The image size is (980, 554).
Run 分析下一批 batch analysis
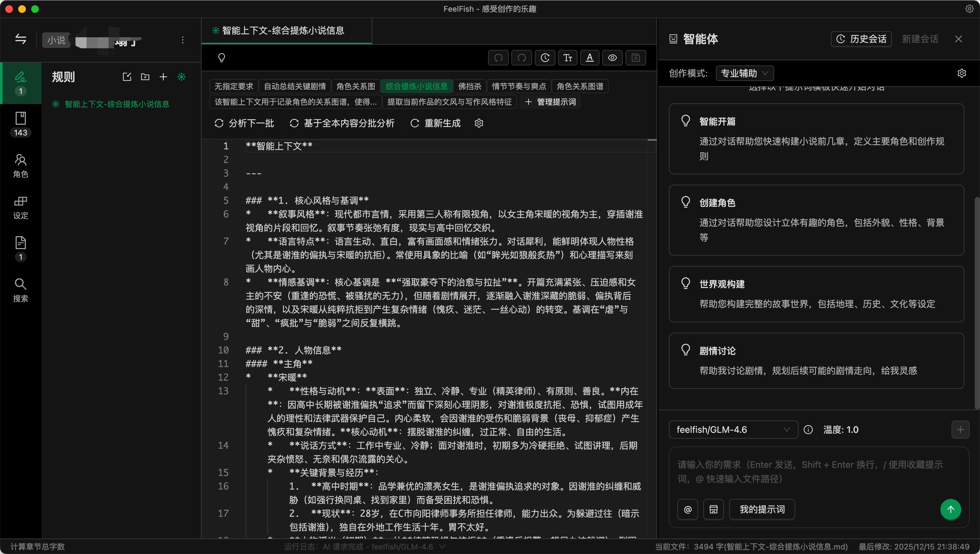(244, 123)
